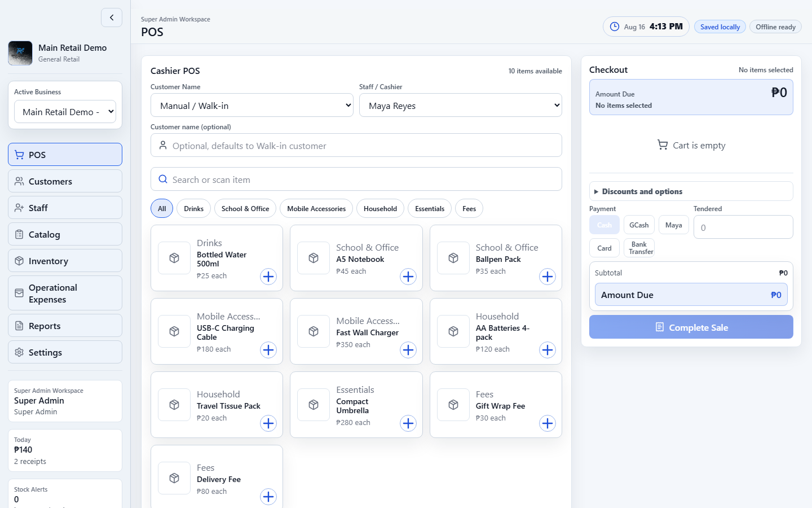The image size is (812, 508).
Task: Collapse sidebar with the back chevron button
Action: point(112,17)
